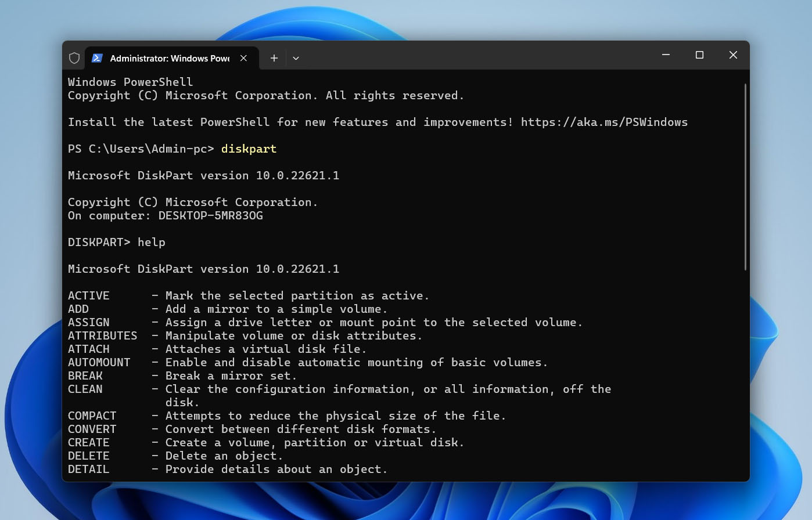Open the https://aka.ms/PSWindows link

[604, 122]
